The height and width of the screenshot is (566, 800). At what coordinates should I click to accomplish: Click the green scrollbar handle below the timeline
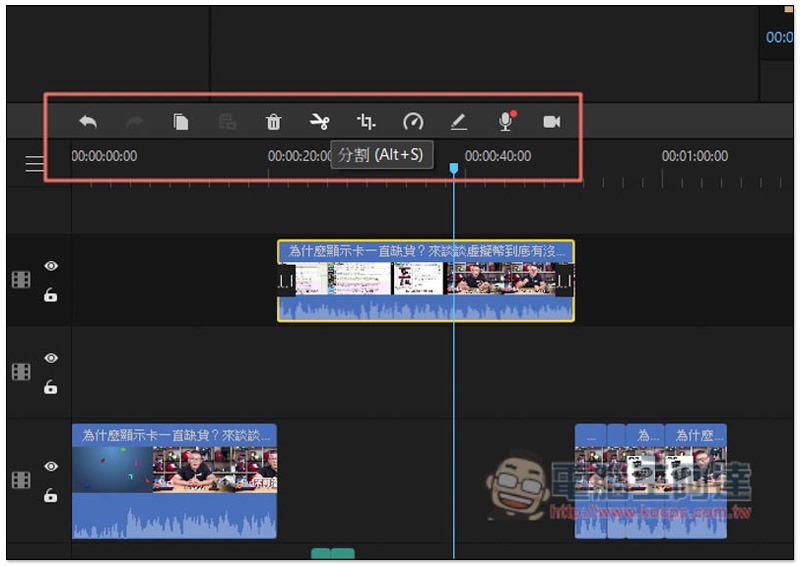(x=333, y=553)
